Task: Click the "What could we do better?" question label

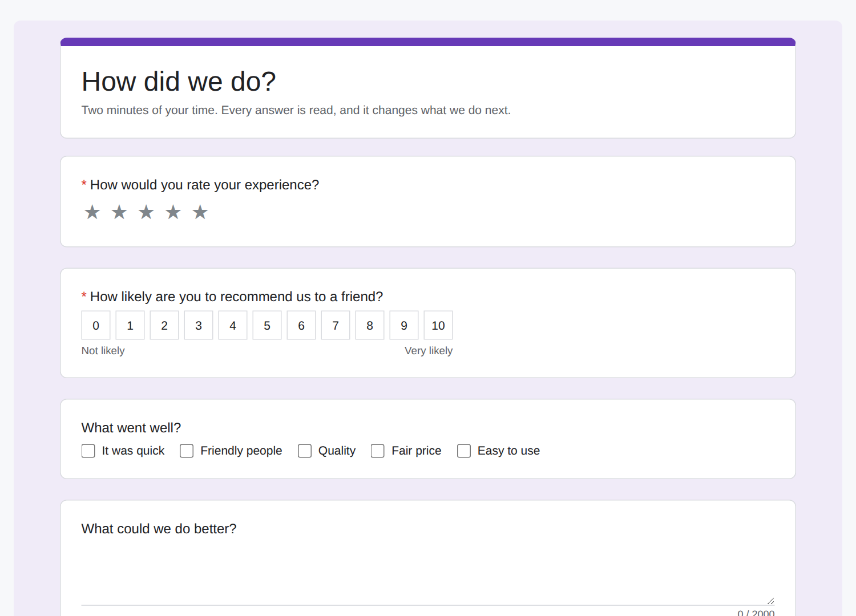Action: tap(159, 529)
